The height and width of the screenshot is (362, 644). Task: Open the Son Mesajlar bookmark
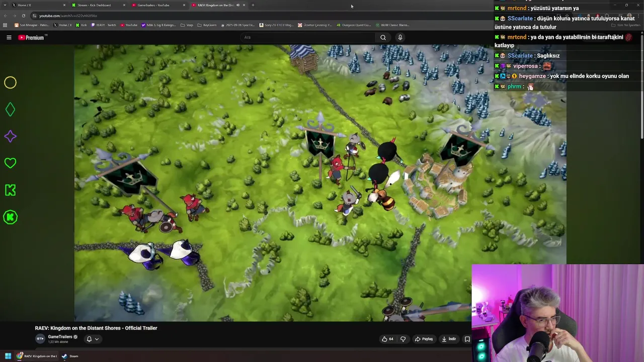tap(32, 25)
